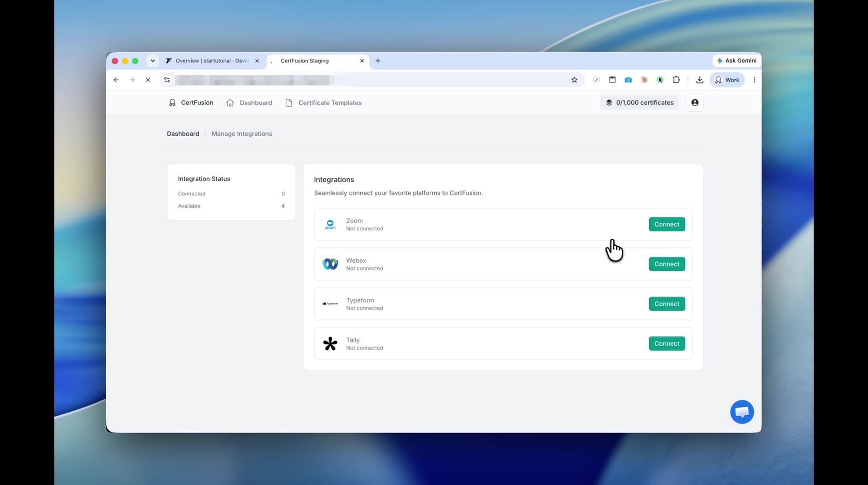Click the camera screenshot extension icon
868x485 pixels.
[x=628, y=80]
